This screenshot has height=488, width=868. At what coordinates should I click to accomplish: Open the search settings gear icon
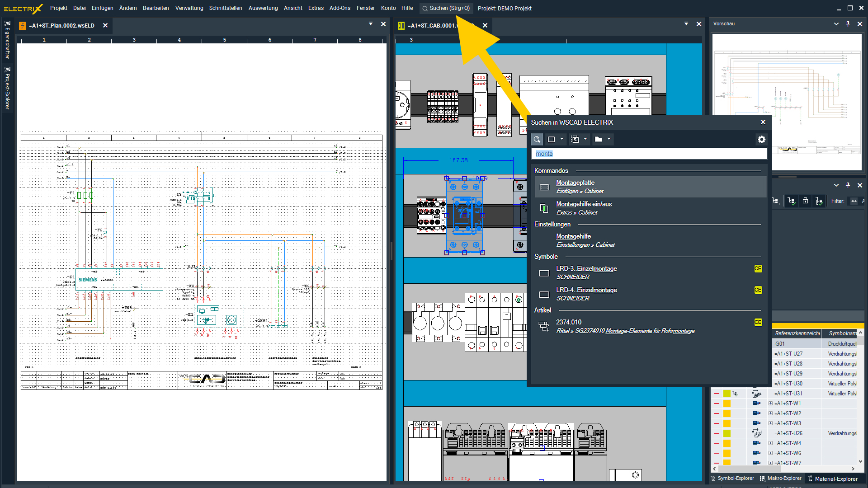click(762, 139)
